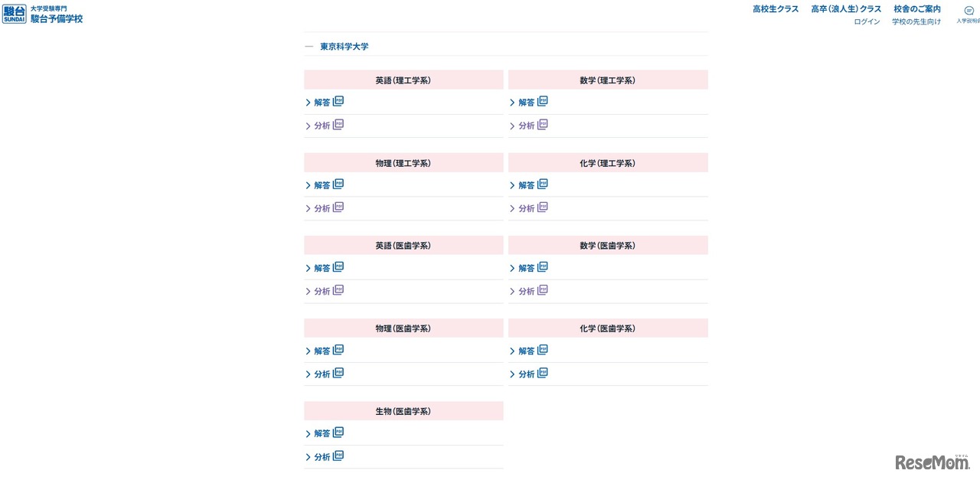Image resolution: width=980 pixels, height=480 pixels.
Task: Open the 高卒(浪人生)クラス menu
Action: (846, 9)
